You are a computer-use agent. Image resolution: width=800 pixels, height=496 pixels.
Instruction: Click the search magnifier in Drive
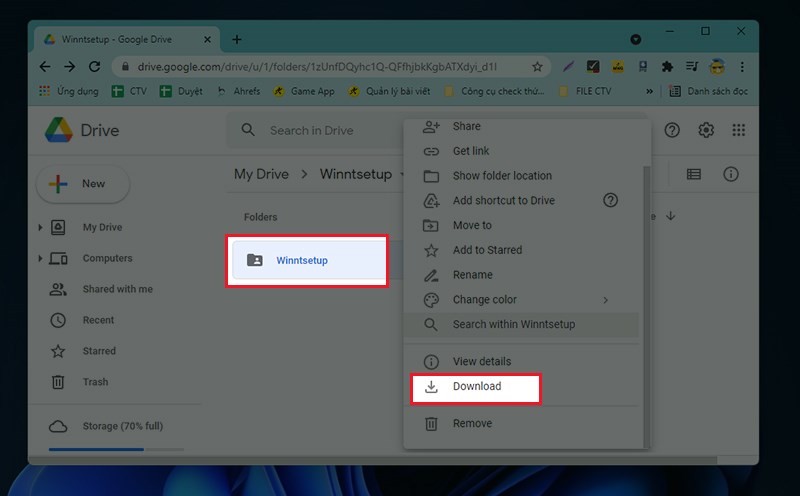[x=248, y=130]
